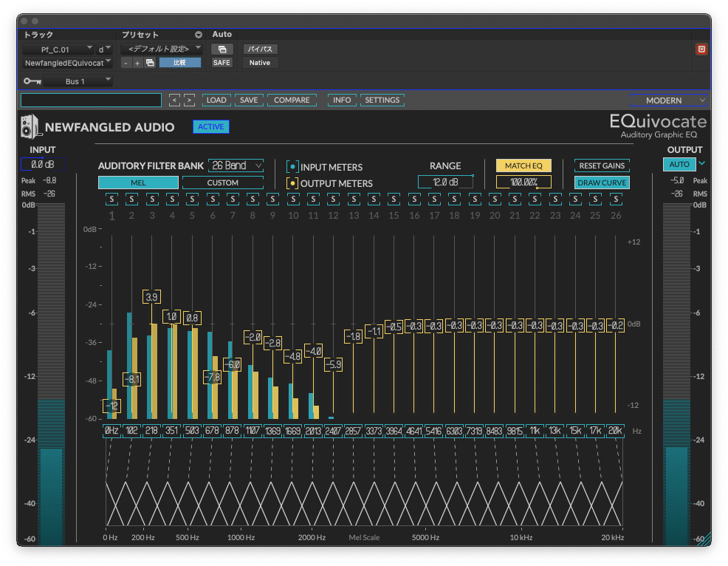Open the INFO page
The image size is (728, 566).
click(x=342, y=100)
